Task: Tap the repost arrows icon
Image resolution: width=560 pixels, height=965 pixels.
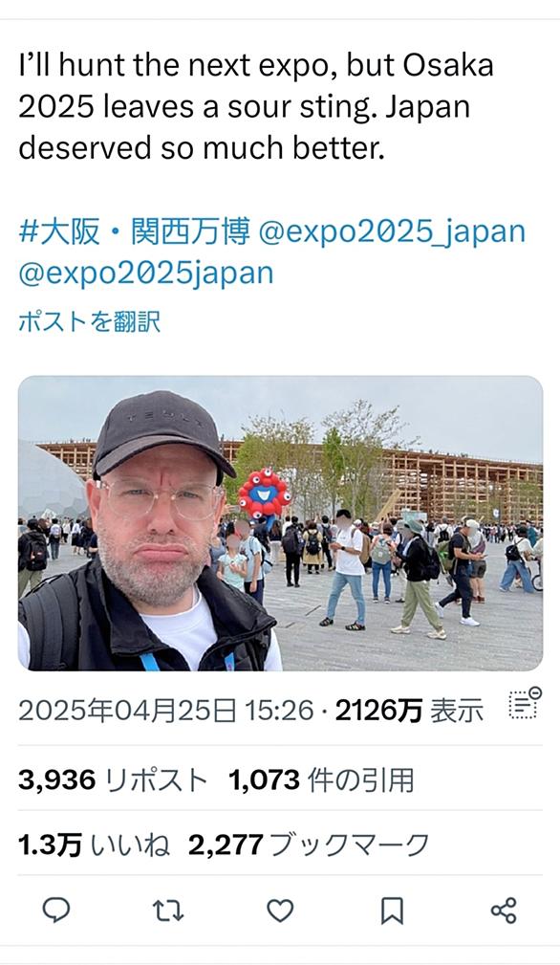Action: (168, 910)
